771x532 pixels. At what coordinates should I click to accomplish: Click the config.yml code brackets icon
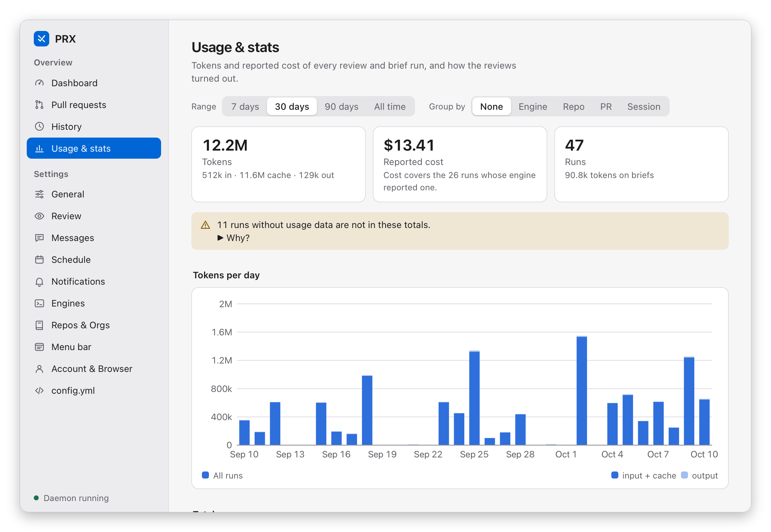tap(39, 391)
